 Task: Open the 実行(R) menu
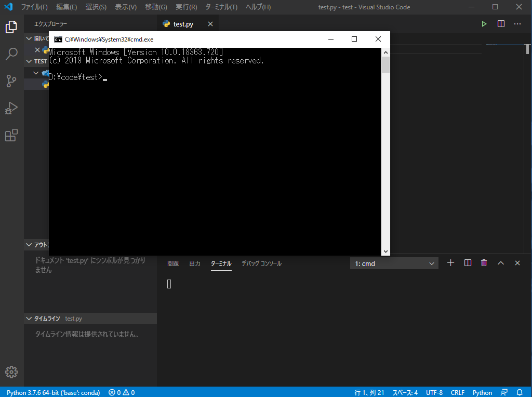[187, 7]
